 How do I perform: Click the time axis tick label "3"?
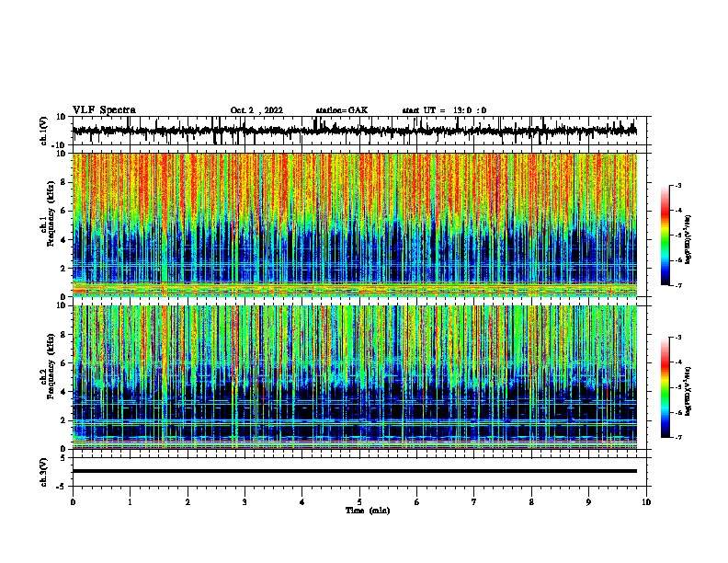[x=245, y=502]
